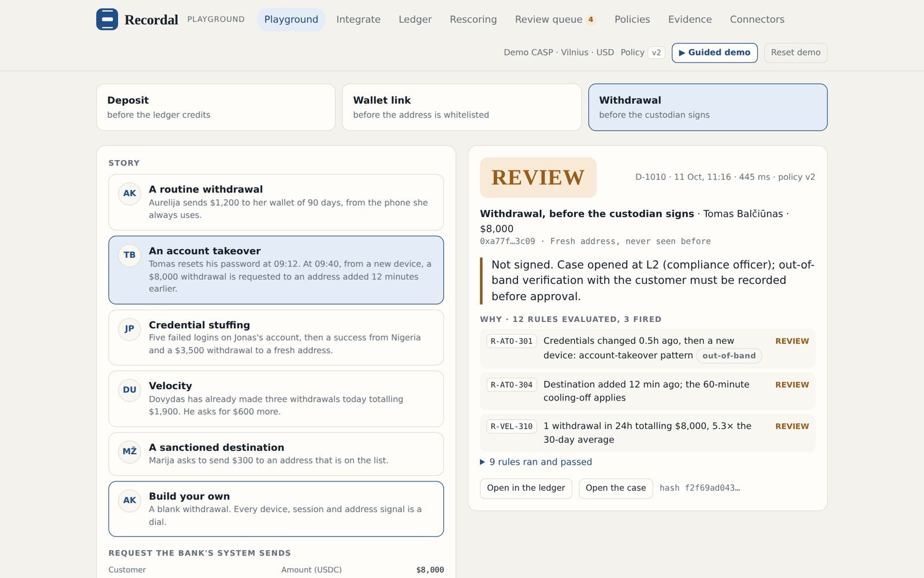Viewport: 924px width, 578px height.
Task: Go to the Integrate tab
Action: 358,19
